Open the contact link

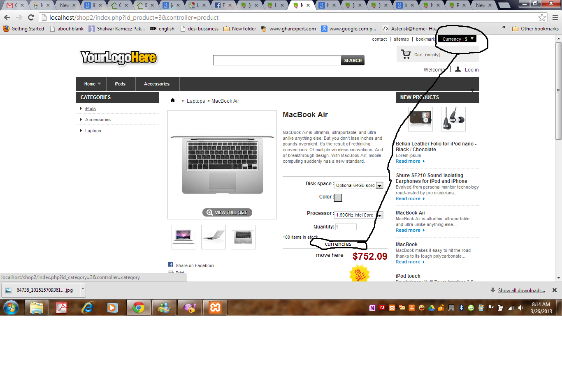(379, 39)
